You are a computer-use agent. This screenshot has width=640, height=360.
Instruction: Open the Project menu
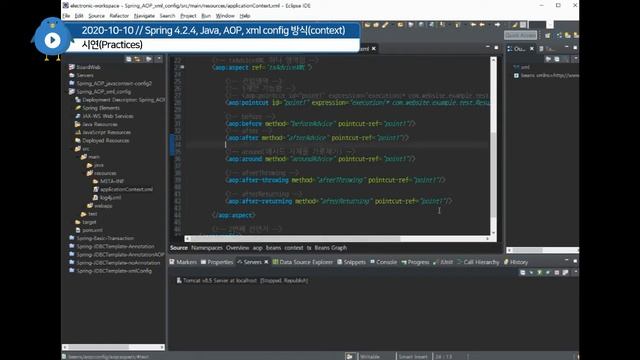pyautogui.click(x=188, y=16)
